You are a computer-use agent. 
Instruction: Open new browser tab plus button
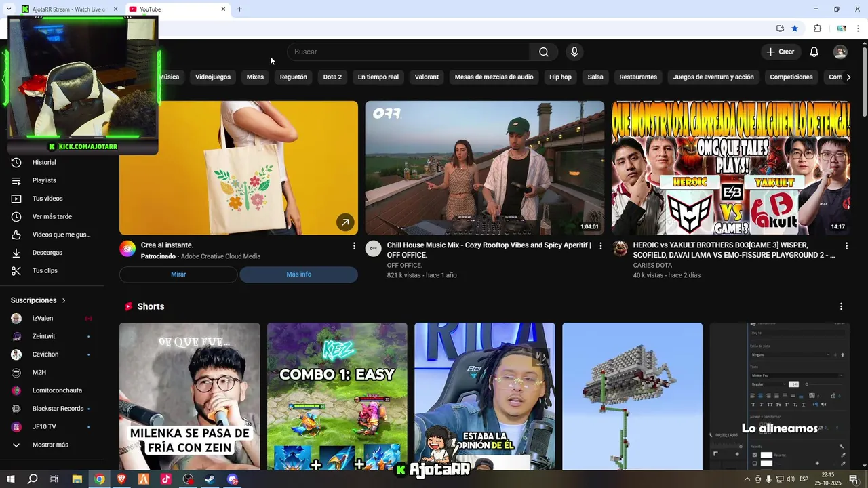coord(239,9)
